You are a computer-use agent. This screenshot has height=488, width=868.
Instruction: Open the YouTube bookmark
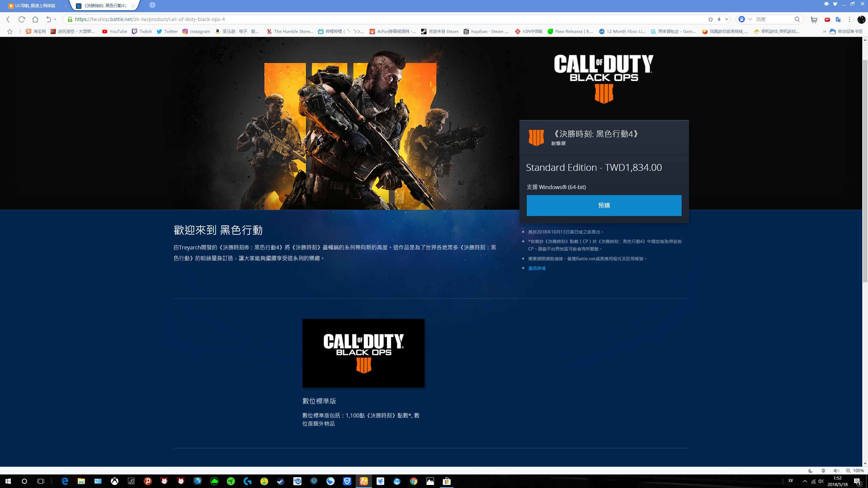click(115, 32)
